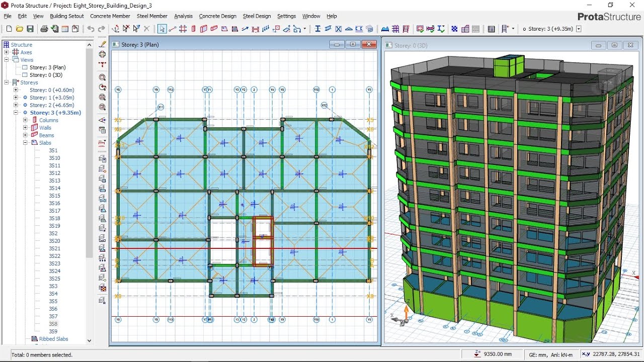
Task: Open the Steel Member menu
Action: (x=152, y=16)
